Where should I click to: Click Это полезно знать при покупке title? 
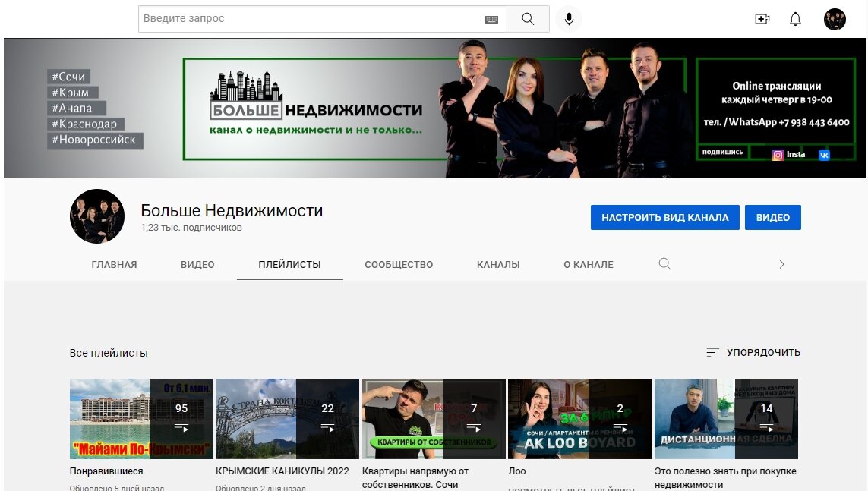pos(725,478)
